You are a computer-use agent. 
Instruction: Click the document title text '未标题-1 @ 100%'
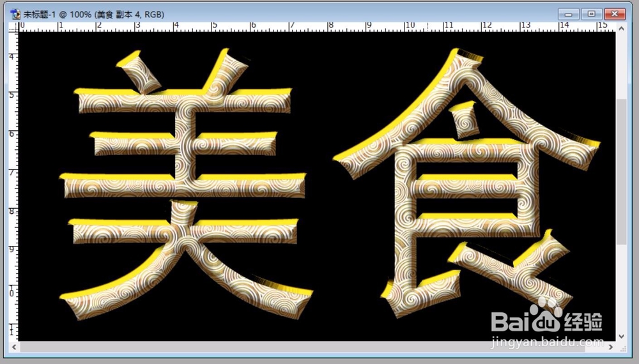click(58, 14)
